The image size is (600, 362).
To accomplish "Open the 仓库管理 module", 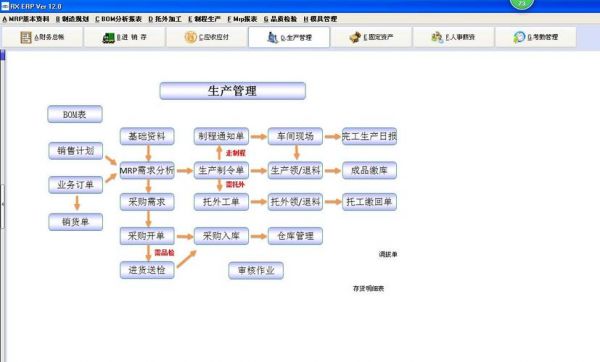I will 295,236.
